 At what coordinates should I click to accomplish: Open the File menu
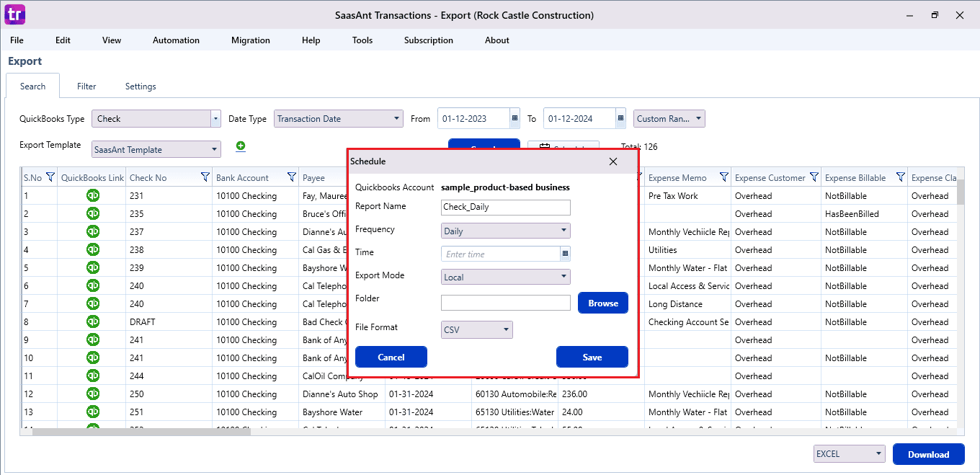(17, 40)
